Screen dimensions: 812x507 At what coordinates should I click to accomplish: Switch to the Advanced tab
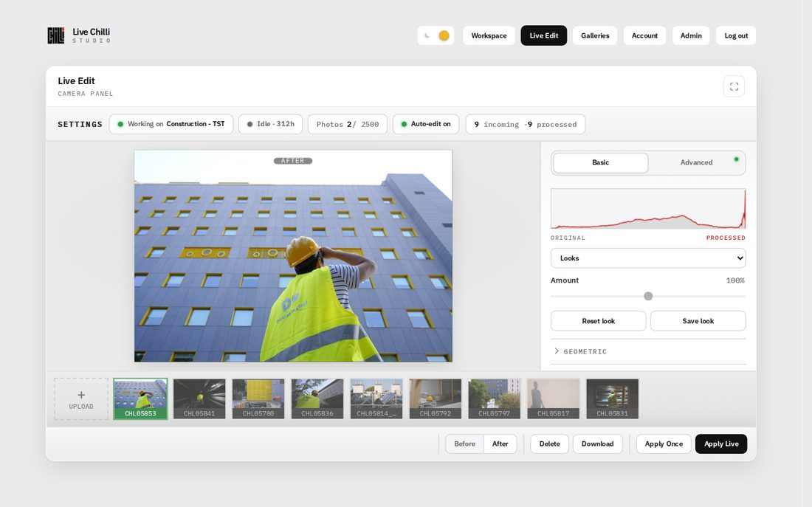(x=697, y=162)
